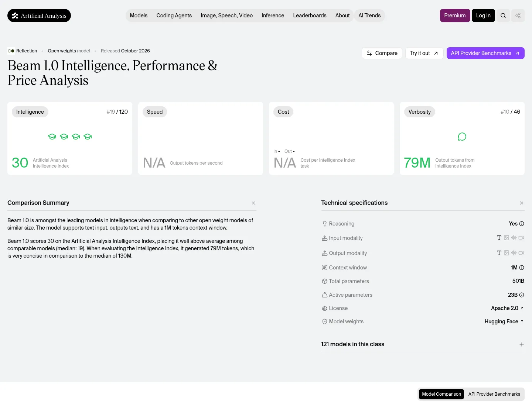Open the Leaderboards menu
The width and height of the screenshot is (532, 406).
(x=310, y=16)
